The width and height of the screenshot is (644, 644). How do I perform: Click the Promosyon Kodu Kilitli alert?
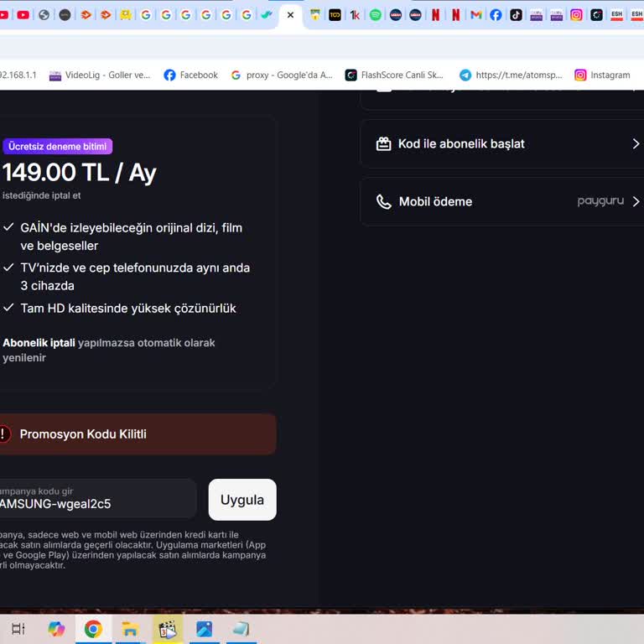138,434
